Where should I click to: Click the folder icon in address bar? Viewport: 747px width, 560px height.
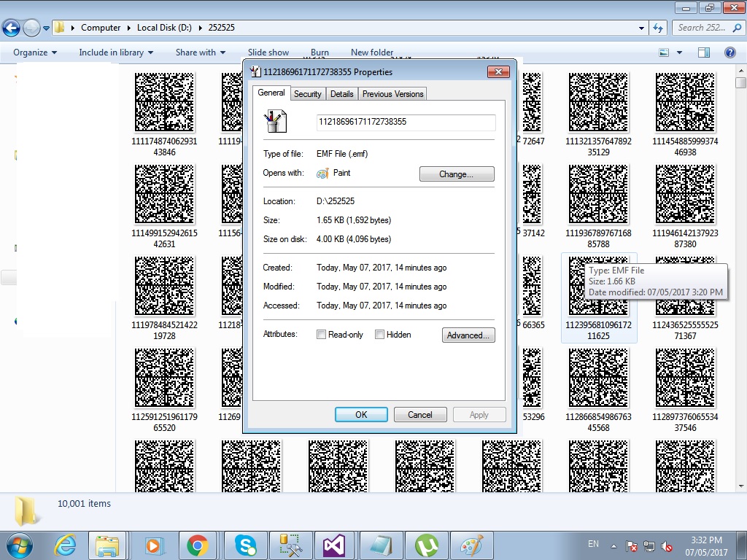pos(59,27)
